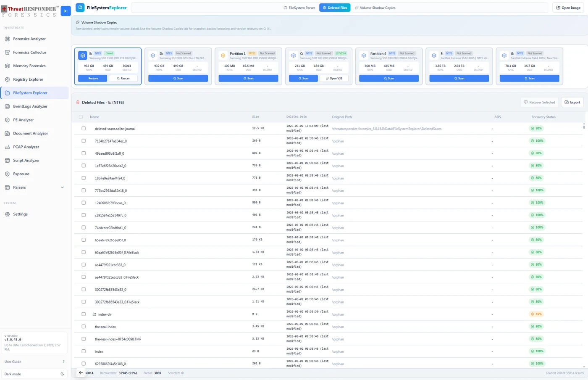
Task: Click the Open Image button
Action: tap(568, 8)
